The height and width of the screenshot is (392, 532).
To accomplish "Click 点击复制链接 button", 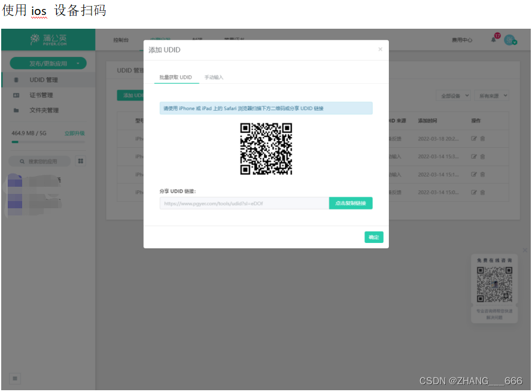I will point(351,203).
